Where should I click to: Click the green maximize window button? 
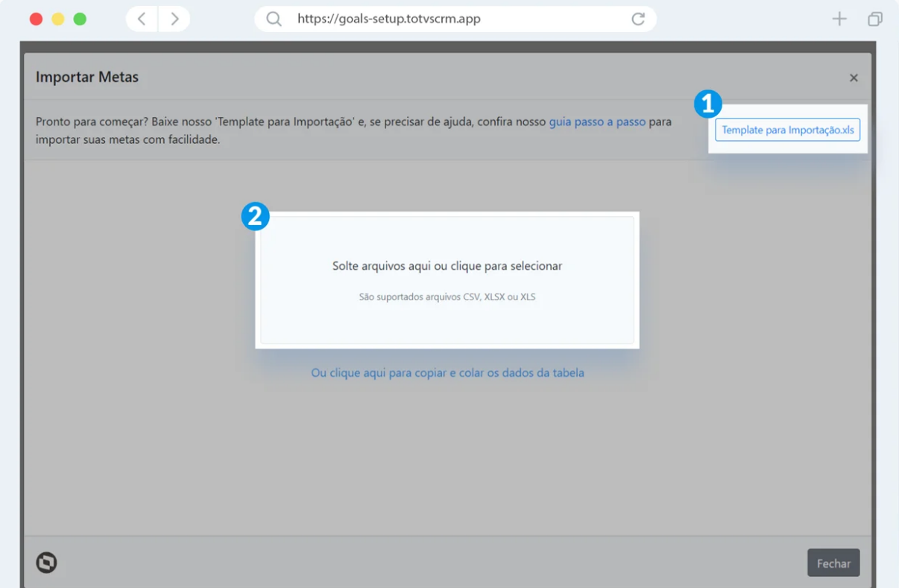pyautogui.click(x=80, y=19)
